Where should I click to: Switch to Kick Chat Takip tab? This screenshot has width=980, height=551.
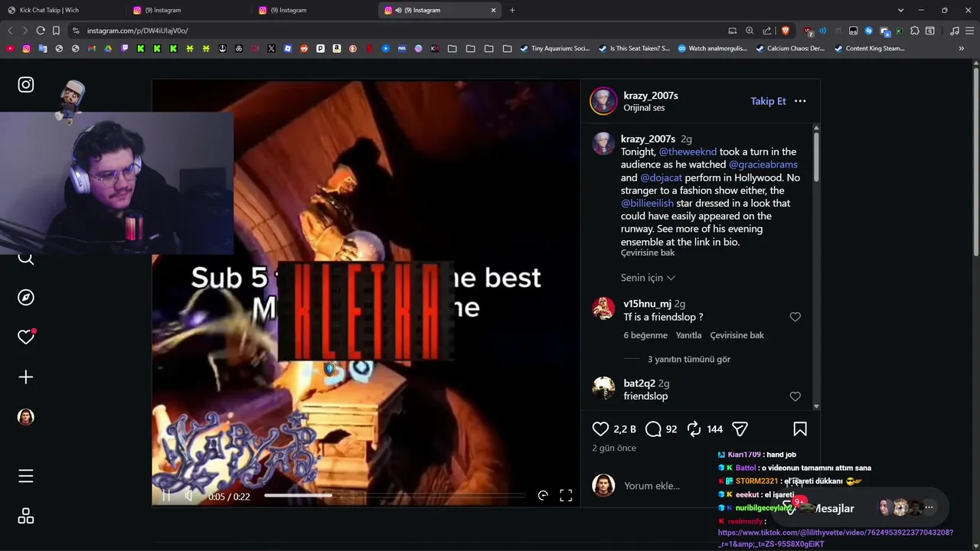tap(63, 10)
